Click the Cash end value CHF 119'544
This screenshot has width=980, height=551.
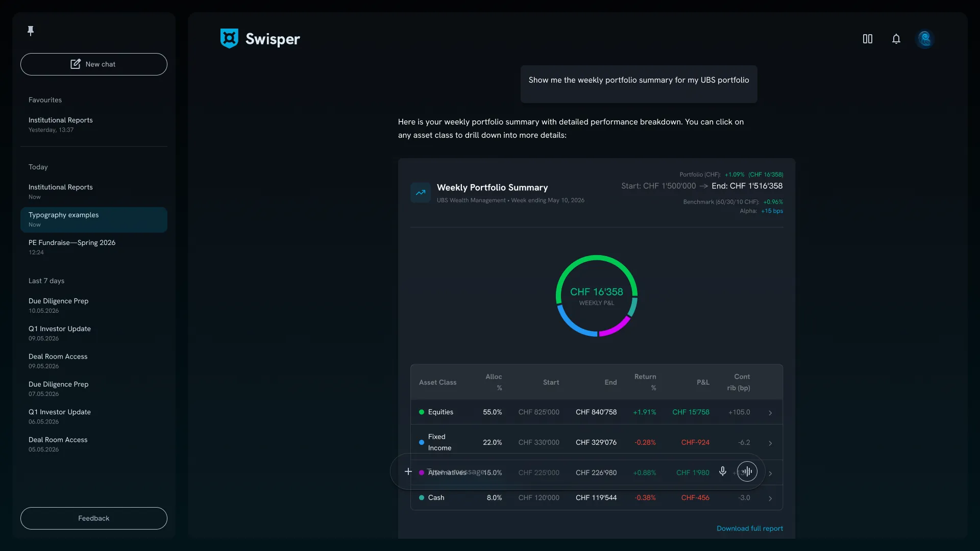tap(596, 498)
